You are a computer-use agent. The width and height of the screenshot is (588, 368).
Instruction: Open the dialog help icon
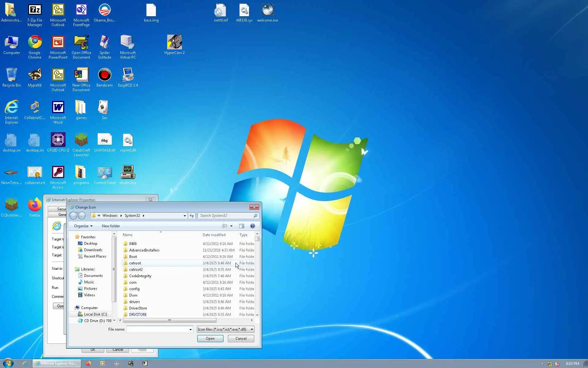click(252, 226)
